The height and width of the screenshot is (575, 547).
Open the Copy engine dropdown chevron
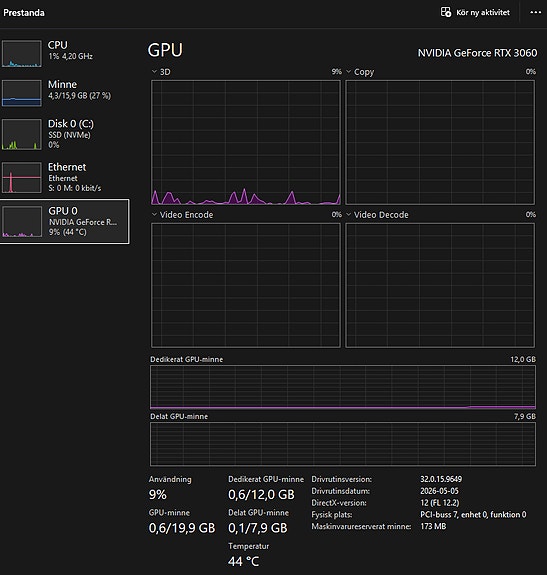coord(349,72)
